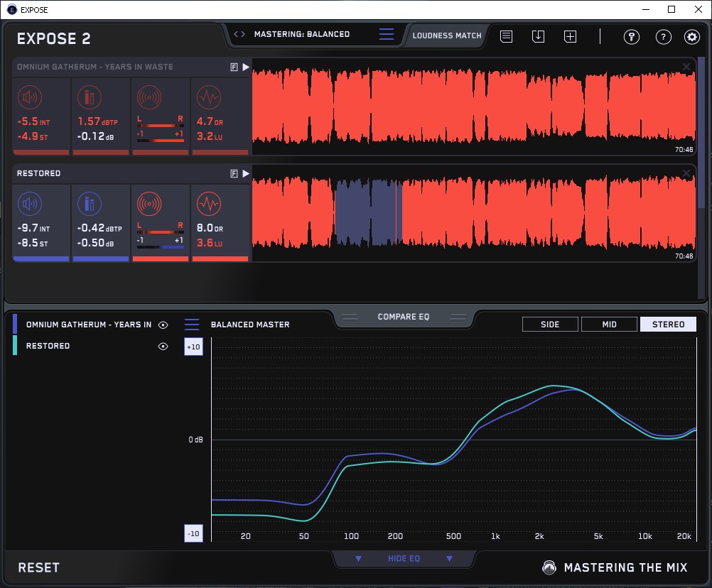Screen dimensions: 712x588
Task: Click the add track plus icon
Action: pos(570,36)
